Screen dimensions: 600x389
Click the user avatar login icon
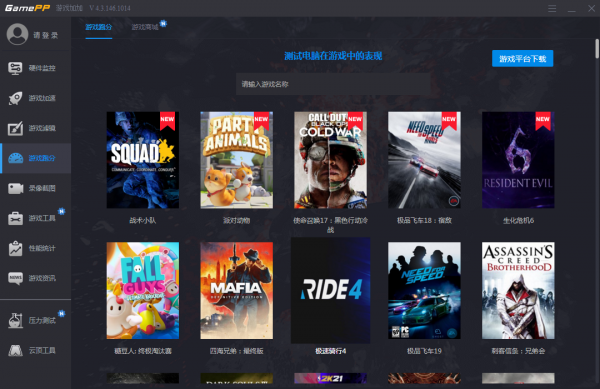tap(17, 34)
